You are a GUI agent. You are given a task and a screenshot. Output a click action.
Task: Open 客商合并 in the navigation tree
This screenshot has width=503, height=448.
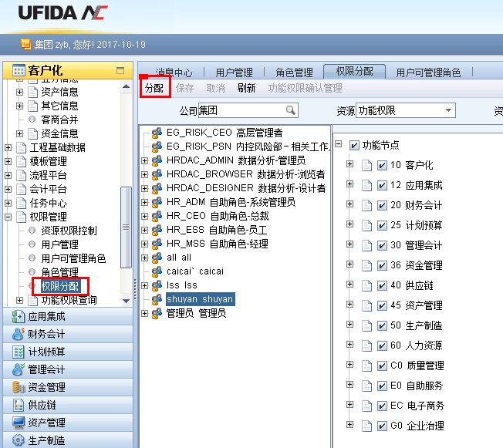[59, 120]
